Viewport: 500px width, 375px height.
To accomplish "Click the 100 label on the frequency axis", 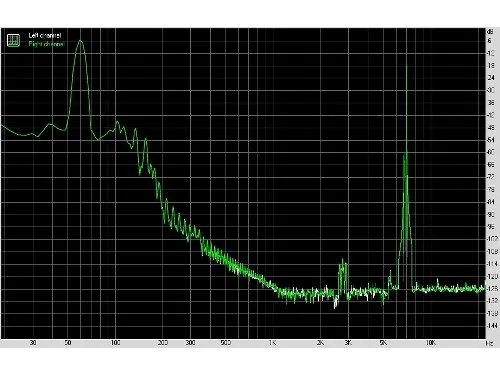I will click(x=115, y=343).
